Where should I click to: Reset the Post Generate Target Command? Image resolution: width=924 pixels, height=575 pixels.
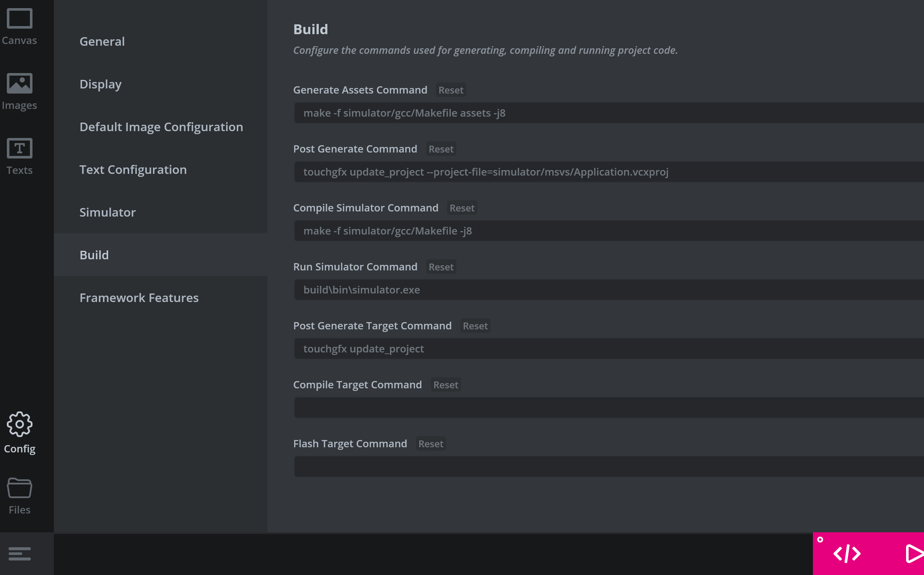tap(475, 326)
